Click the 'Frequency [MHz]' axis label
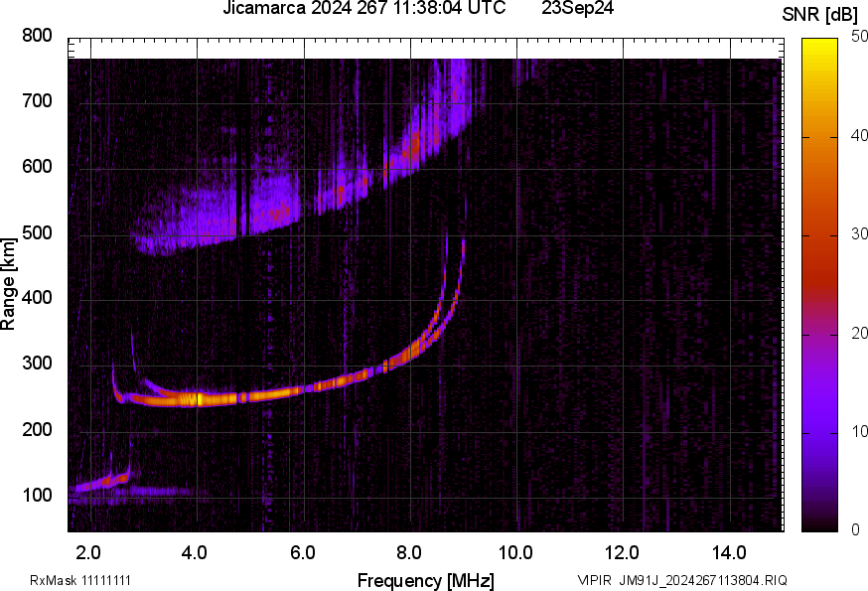 click(x=426, y=580)
